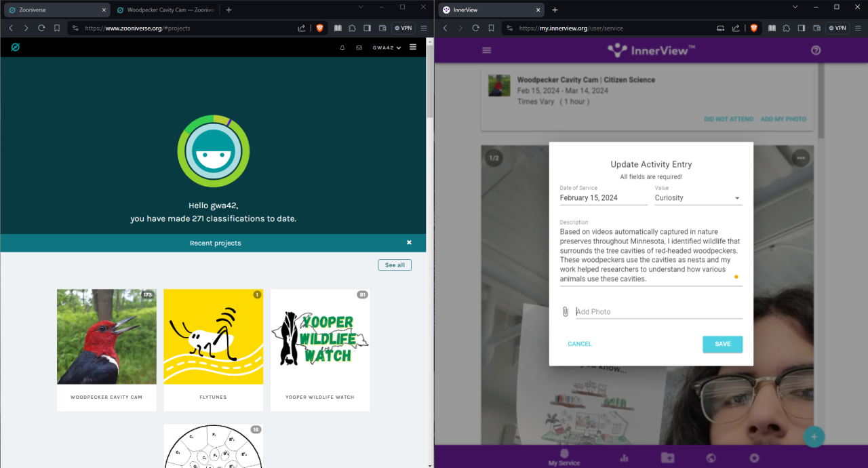Click the See all projects button
Viewport: 868px width, 468px height.
(395, 265)
